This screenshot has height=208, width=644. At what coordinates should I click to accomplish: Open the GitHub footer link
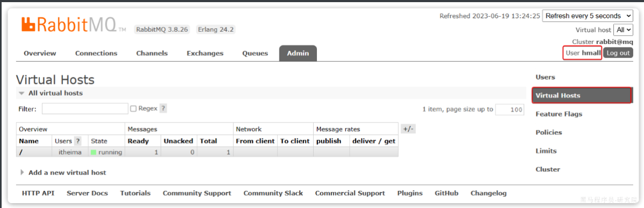(447, 193)
